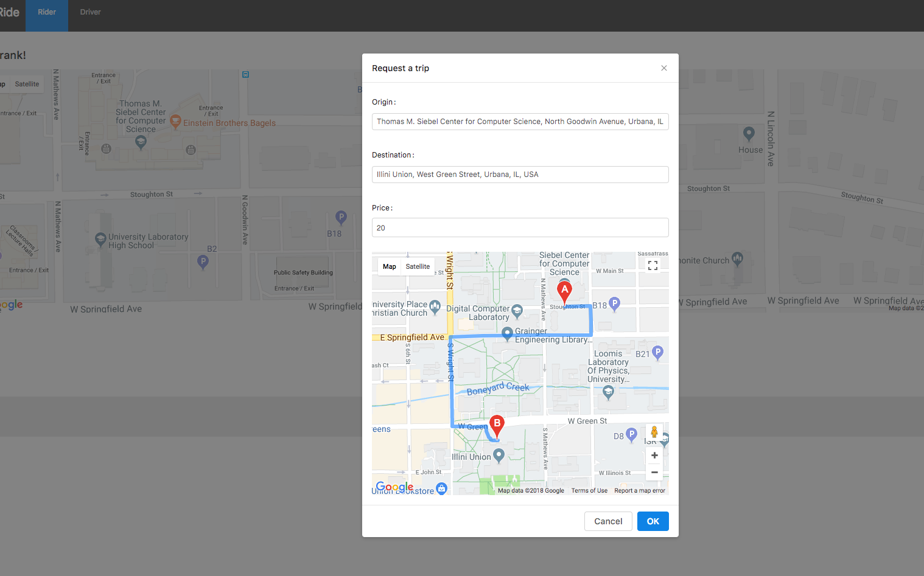Click the University Place Christian Church marker
This screenshot has height=576, width=924.
(x=435, y=307)
